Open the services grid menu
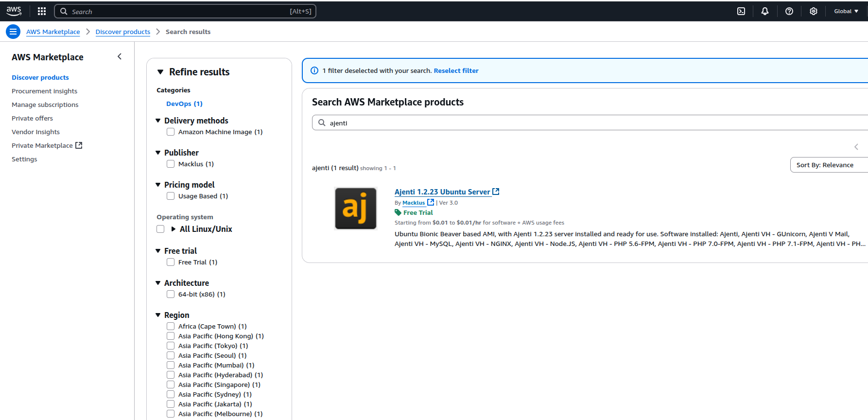The image size is (868, 420). [42, 11]
